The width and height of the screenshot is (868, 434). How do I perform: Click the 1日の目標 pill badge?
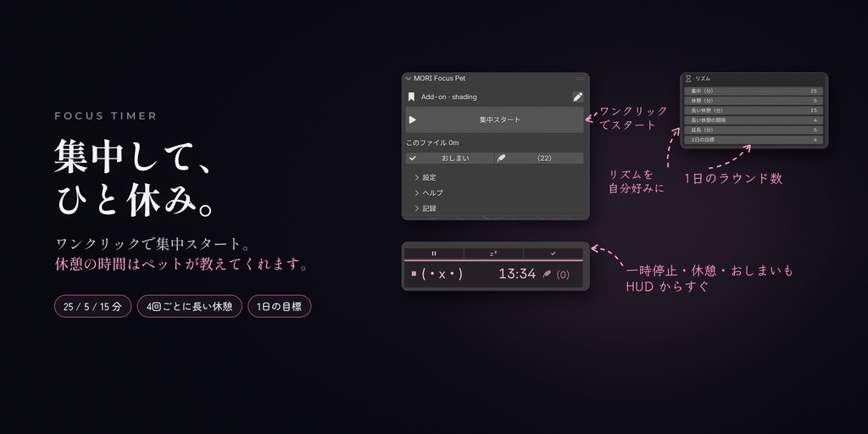pyautogui.click(x=280, y=306)
